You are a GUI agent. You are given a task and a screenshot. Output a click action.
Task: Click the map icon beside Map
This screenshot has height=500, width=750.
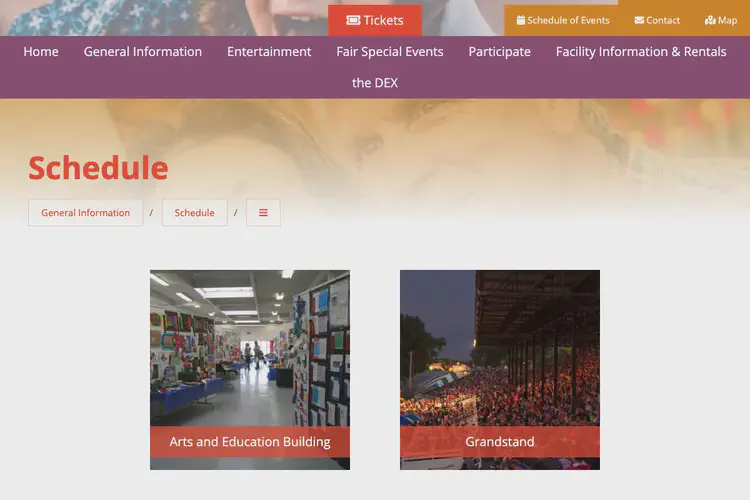710,20
